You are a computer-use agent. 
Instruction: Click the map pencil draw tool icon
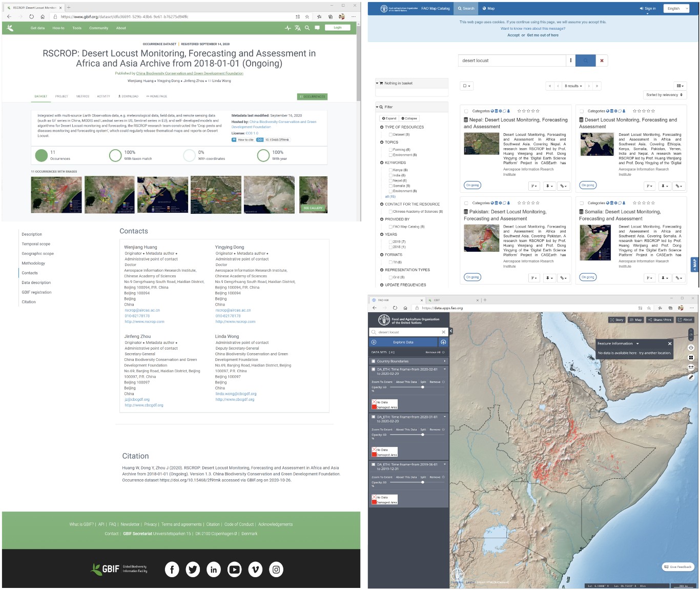pyautogui.click(x=691, y=377)
